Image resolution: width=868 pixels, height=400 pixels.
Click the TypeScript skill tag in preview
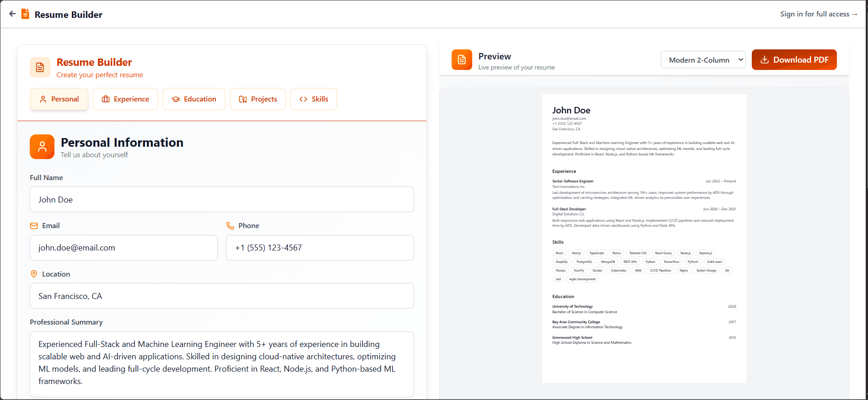tap(597, 253)
